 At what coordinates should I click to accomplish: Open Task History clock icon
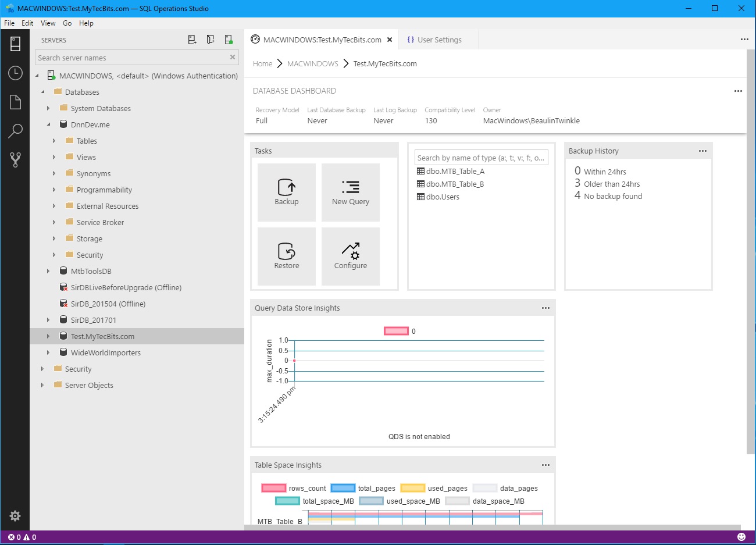[15, 73]
